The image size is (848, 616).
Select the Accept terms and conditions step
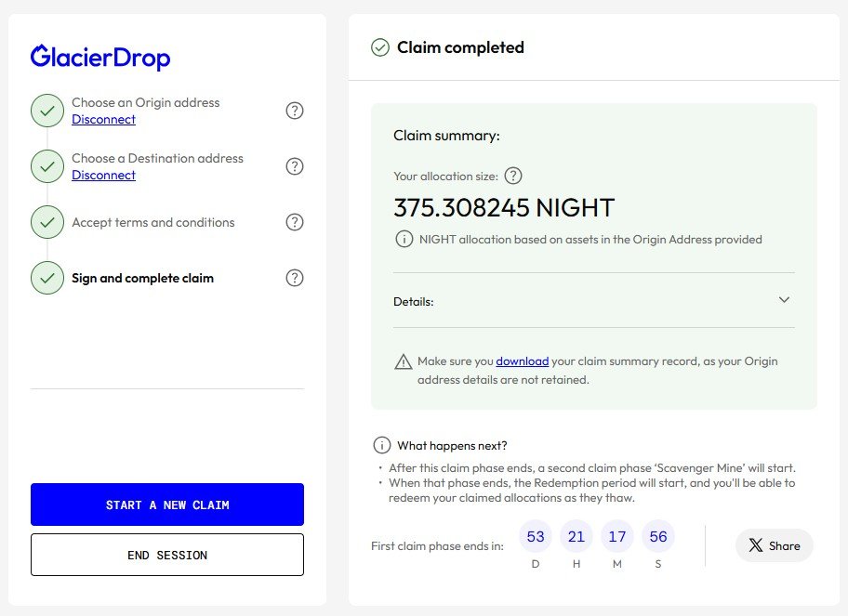click(153, 222)
